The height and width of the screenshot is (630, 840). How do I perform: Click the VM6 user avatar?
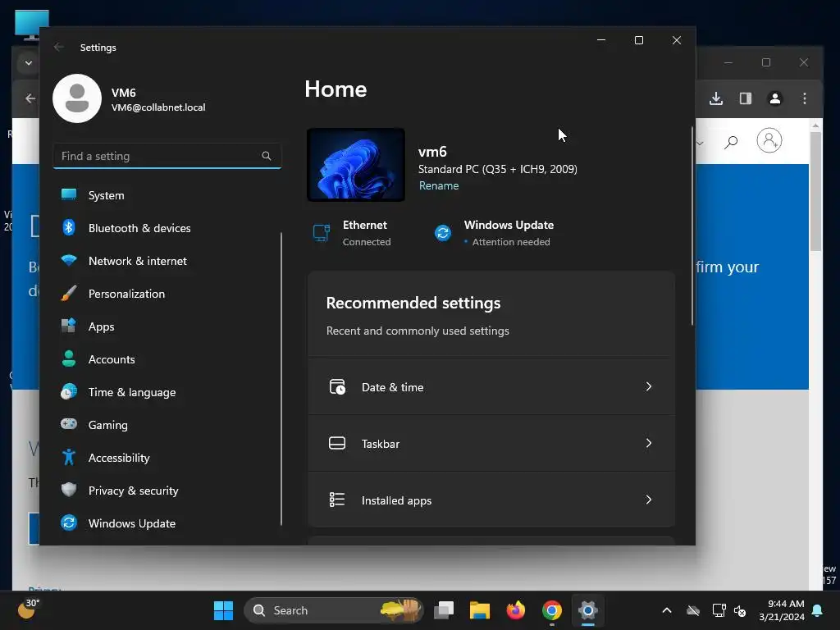tap(77, 98)
